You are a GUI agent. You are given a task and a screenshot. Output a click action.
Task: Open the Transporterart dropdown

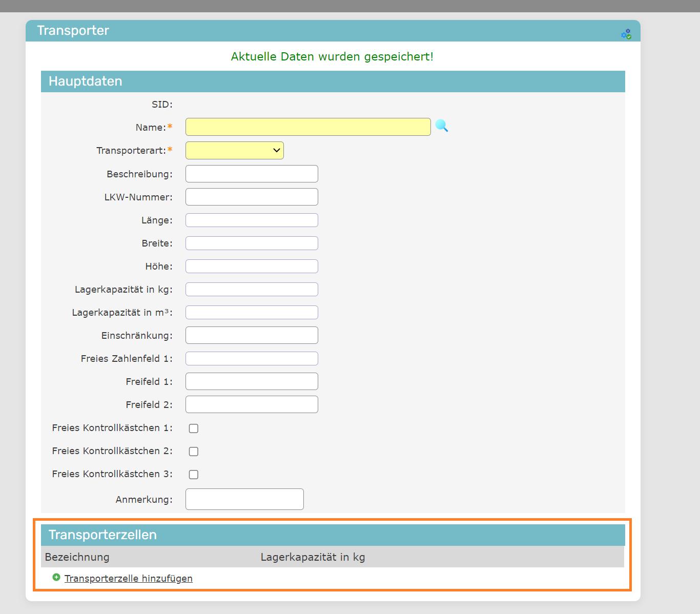(x=235, y=151)
